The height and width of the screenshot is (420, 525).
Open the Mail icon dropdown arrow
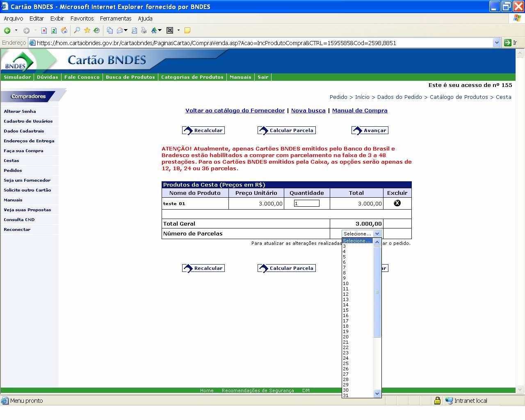pos(126,30)
